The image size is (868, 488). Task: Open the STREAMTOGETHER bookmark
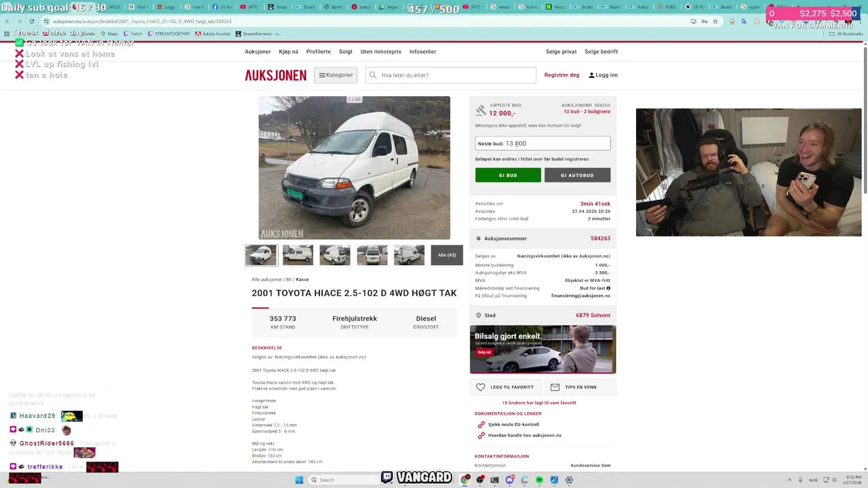169,33
